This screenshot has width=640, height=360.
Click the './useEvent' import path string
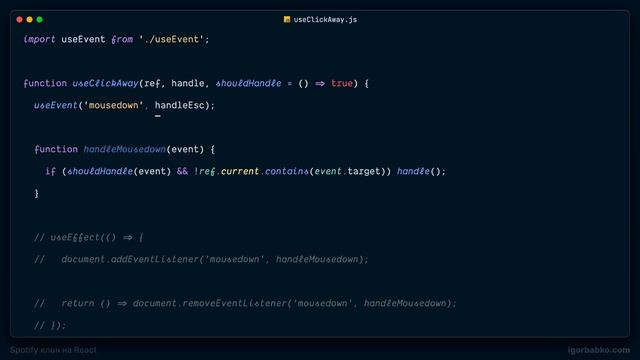click(x=171, y=40)
